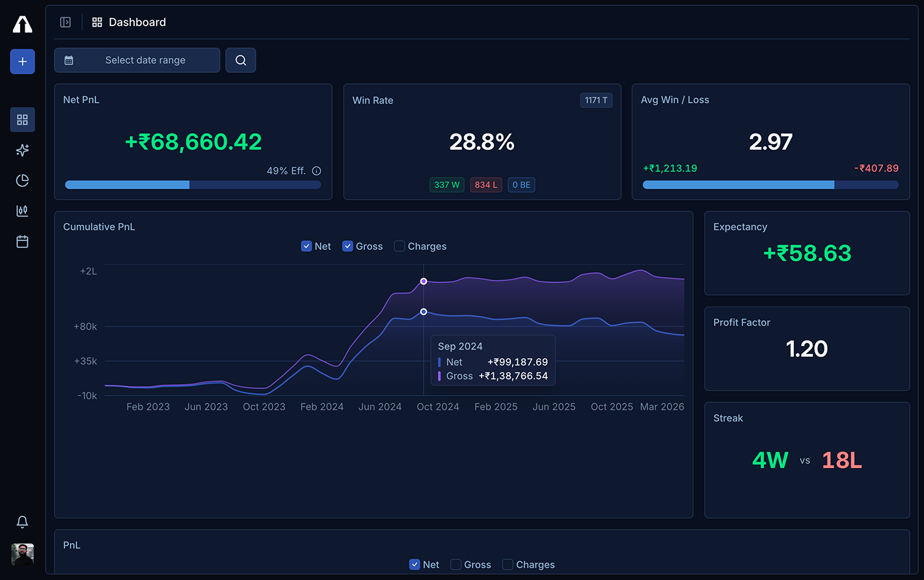Collapse the sidebar with the panel toggle

(x=65, y=21)
